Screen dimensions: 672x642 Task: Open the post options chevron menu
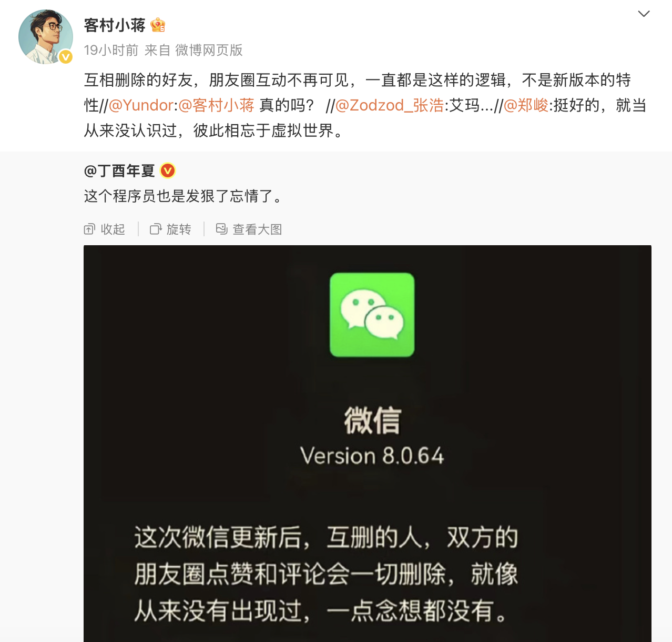[x=644, y=14]
